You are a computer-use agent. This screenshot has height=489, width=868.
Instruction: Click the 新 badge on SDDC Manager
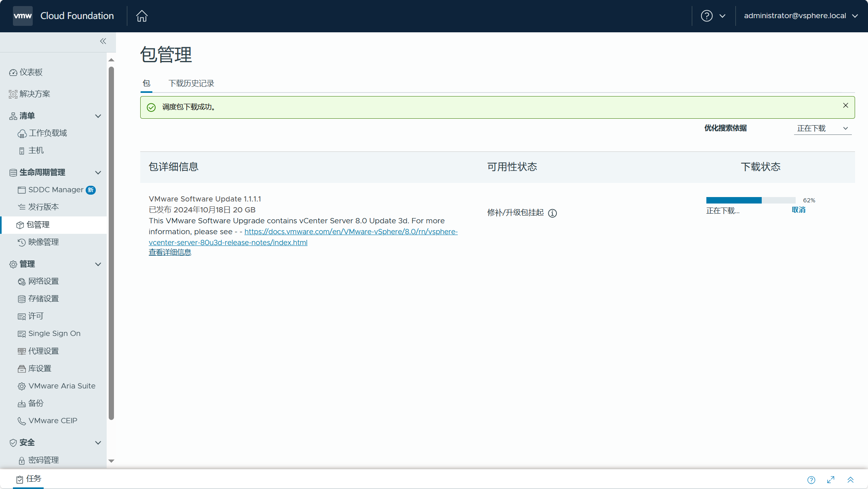91,190
